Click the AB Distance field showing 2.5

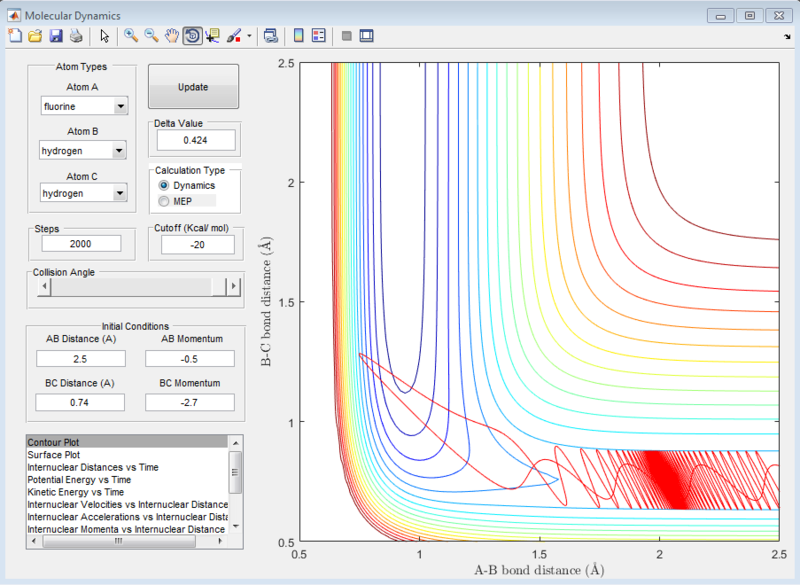(x=81, y=359)
